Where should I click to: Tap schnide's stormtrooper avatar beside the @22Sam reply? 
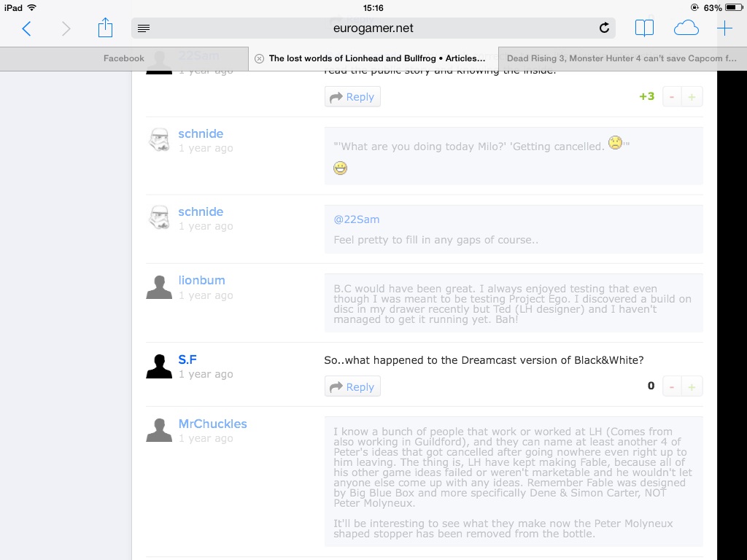pyautogui.click(x=159, y=217)
